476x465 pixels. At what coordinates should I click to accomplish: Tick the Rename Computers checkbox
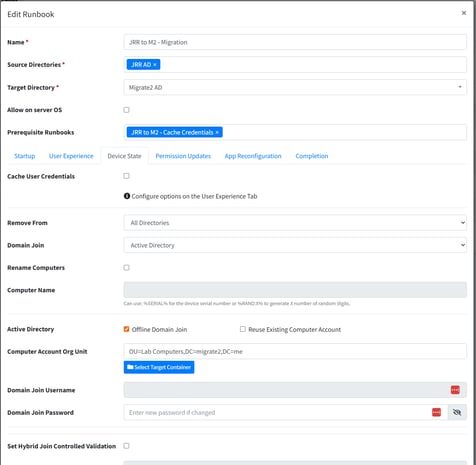(x=126, y=267)
